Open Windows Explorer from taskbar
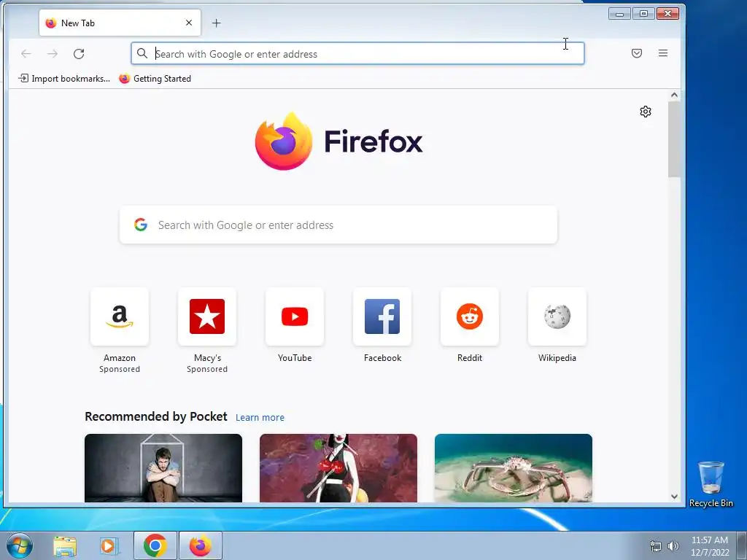This screenshot has width=747, height=560. (65, 545)
